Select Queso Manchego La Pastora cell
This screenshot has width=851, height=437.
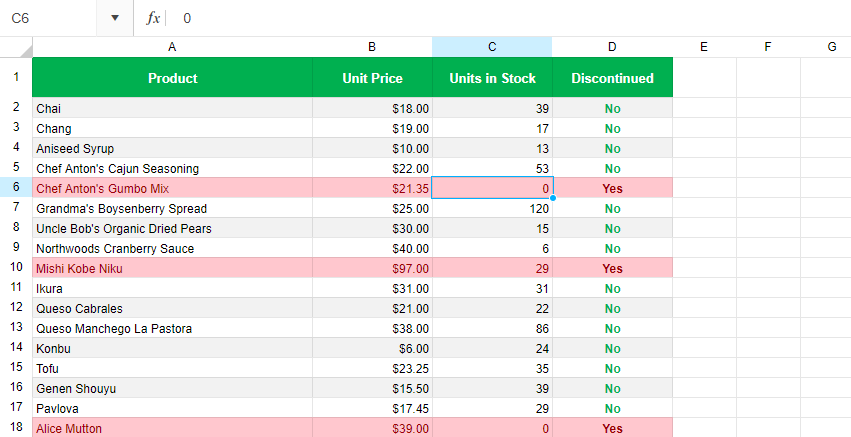coord(172,328)
